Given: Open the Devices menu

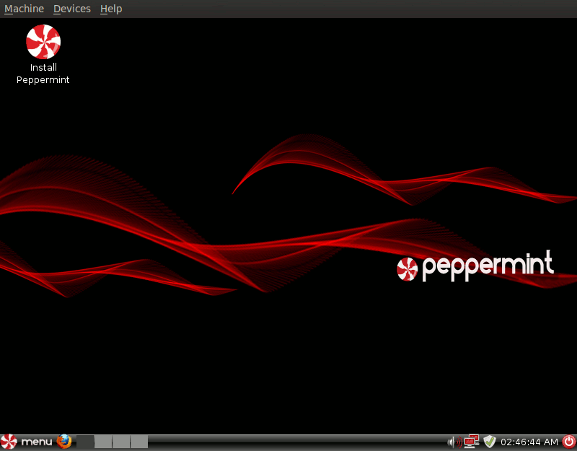Looking at the screenshot, I should [x=72, y=8].
